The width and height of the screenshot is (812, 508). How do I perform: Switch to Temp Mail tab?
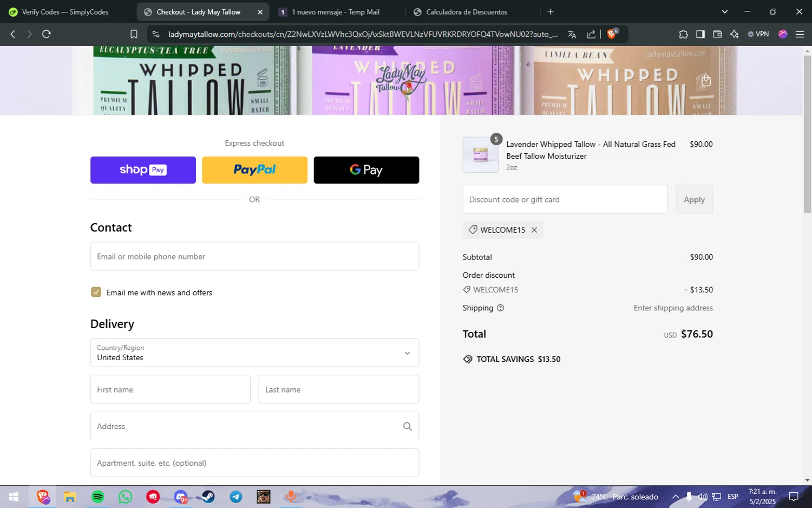click(x=336, y=12)
